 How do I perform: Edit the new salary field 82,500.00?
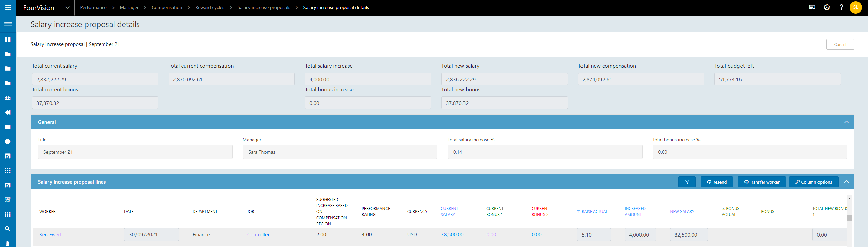tap(689, 234)
